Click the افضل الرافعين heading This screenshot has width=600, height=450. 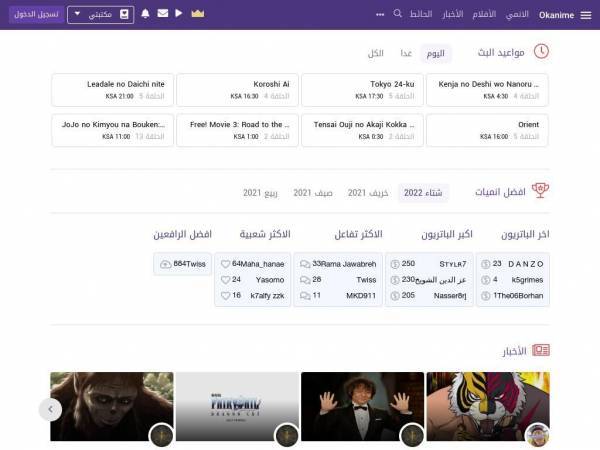pos(183,234)
